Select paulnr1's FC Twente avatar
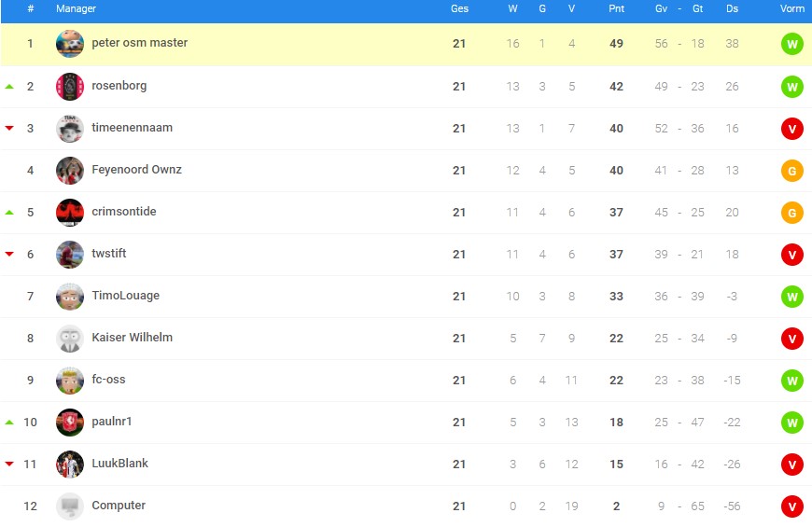 point(70,422)
